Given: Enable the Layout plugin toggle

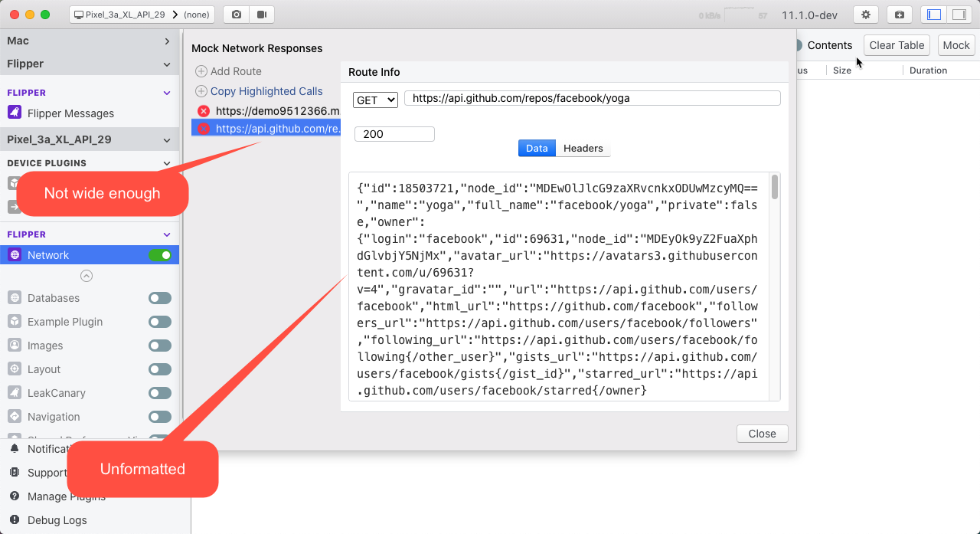Looking at the screenshot, I should [x=160, y=369].
